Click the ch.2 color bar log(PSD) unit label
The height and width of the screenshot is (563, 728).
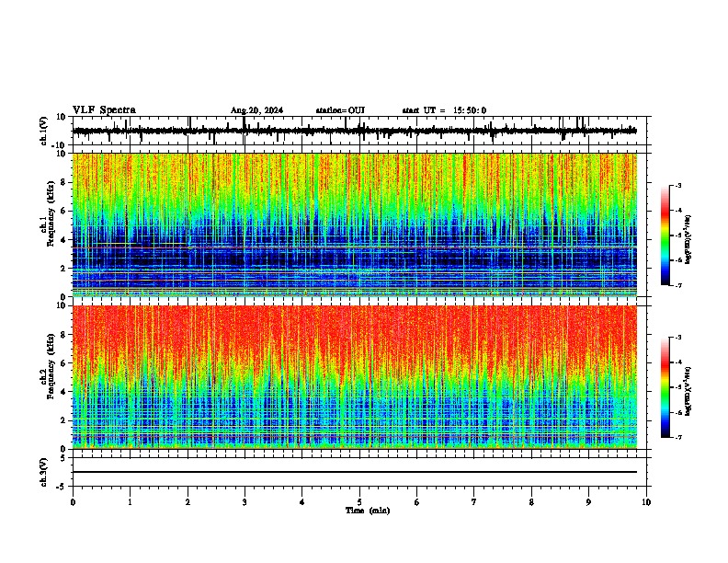688,391
